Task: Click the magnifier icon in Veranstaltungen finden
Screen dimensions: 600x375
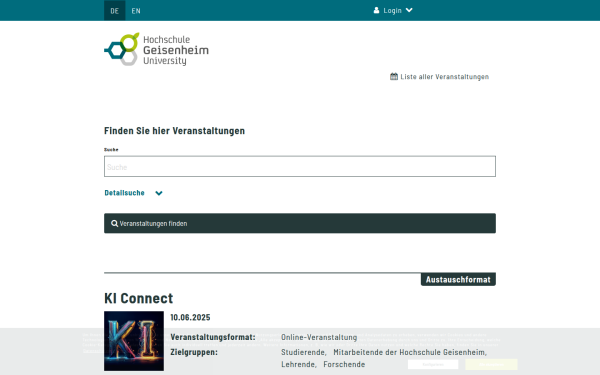Action: (114, 223)
